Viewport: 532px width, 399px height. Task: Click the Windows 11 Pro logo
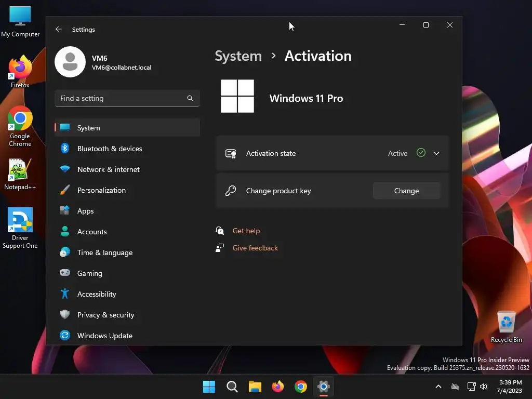pyautogui.click(x=237, y=96)
